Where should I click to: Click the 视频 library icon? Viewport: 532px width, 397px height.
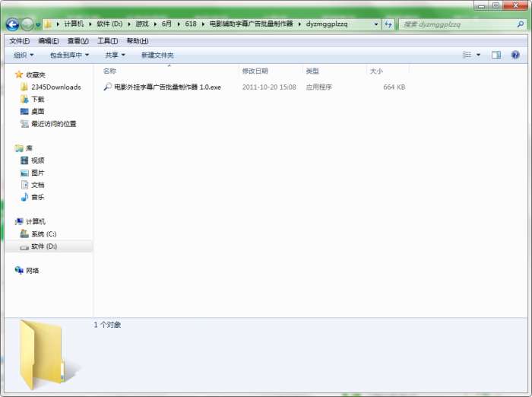24,160
